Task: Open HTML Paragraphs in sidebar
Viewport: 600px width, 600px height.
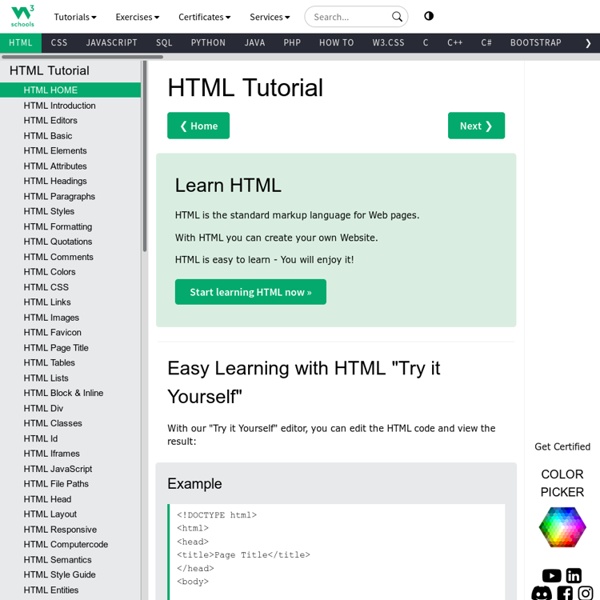Action: [x=70, y=196]
